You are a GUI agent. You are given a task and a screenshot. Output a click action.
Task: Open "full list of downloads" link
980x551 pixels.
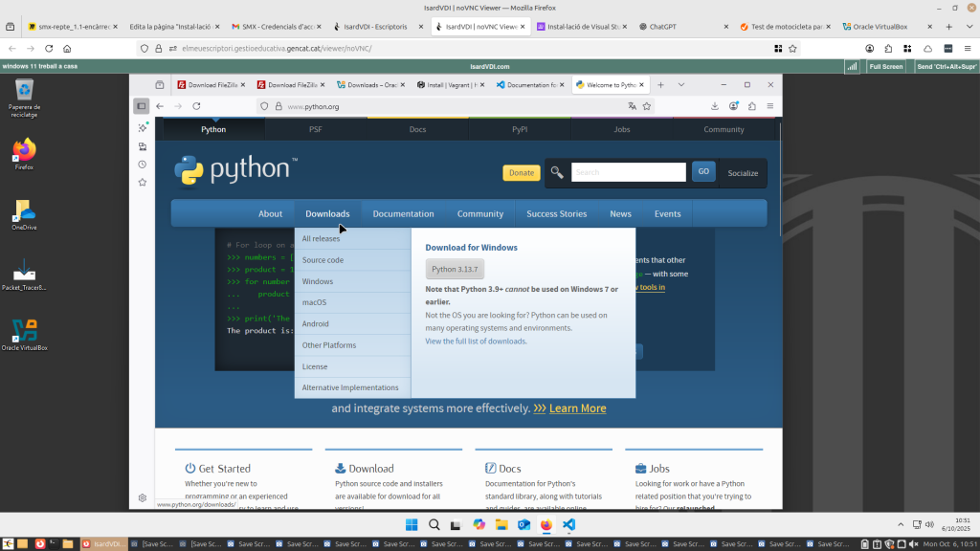(x=490, y=342)
